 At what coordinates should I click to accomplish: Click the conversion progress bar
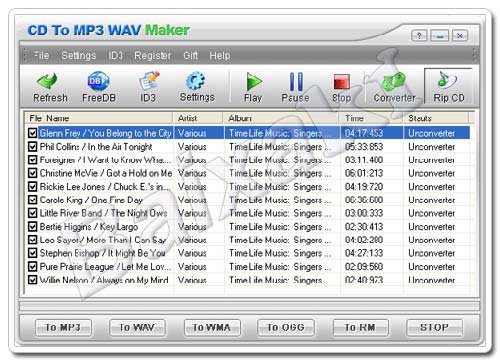[250, 306]
